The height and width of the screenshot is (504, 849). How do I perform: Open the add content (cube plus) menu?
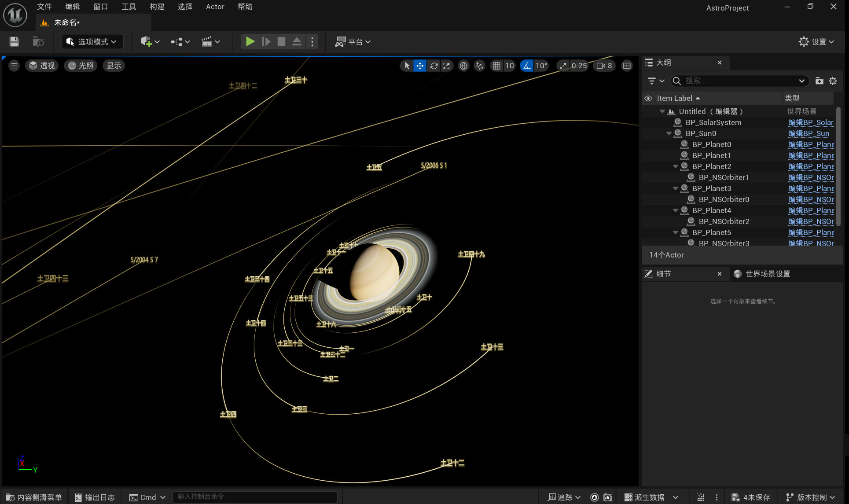150,42
